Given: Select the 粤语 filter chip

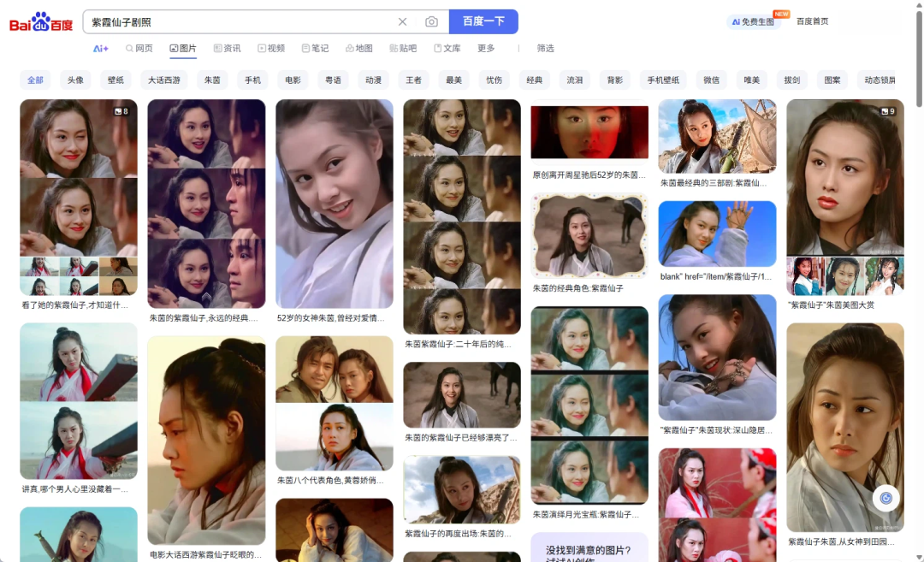Looking at the screenshot, I should click(x=333, y=80).
